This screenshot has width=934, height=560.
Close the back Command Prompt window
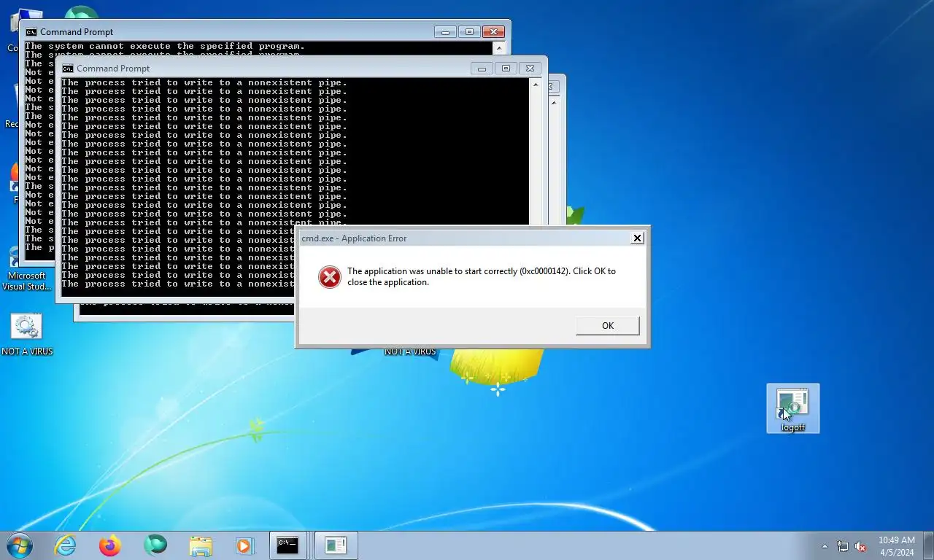(x=494, y=31)
